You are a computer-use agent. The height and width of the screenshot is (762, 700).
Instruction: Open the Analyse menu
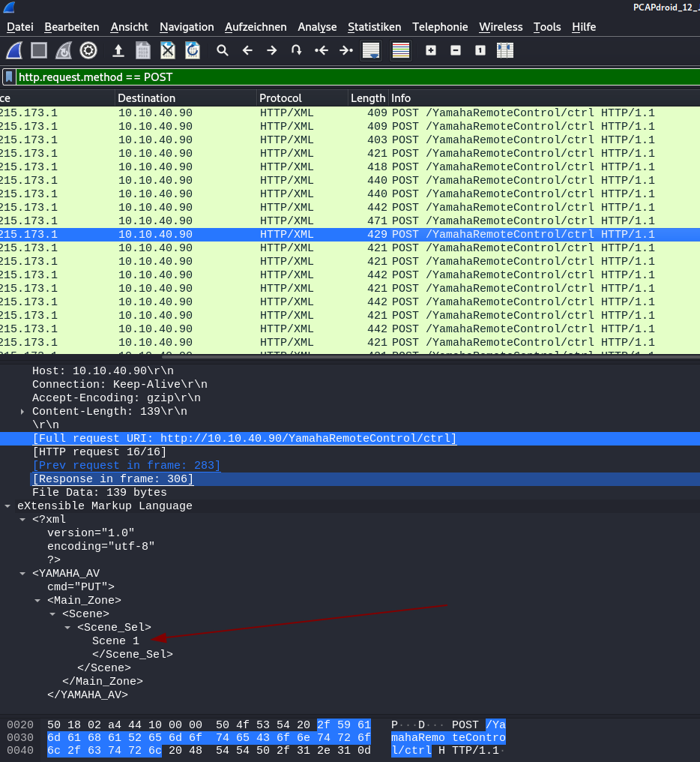(317, 27)
